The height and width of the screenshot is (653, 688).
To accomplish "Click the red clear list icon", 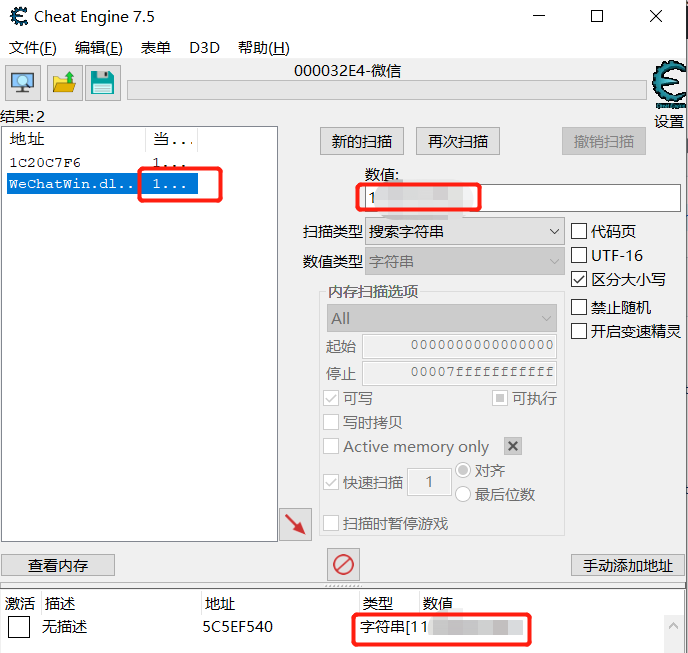I will 343,565.
